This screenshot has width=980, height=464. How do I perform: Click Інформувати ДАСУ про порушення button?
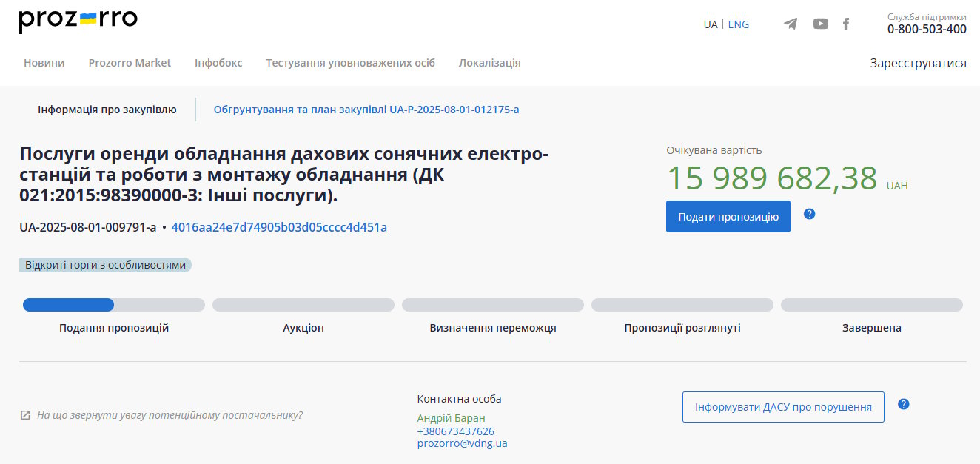tap(782, 407)
